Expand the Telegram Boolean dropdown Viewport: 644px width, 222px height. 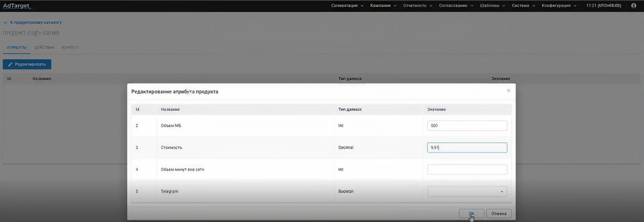467,191
